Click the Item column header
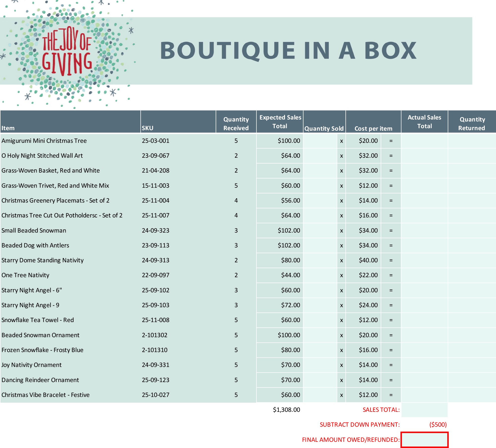This screenshot has width=496, height=448. (8, 128)
